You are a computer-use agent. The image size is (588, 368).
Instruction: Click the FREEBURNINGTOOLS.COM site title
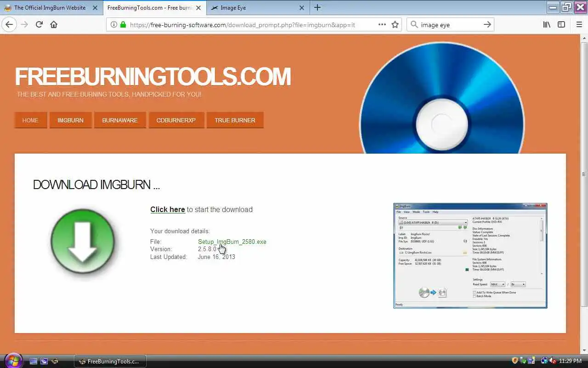click(153, 76)
